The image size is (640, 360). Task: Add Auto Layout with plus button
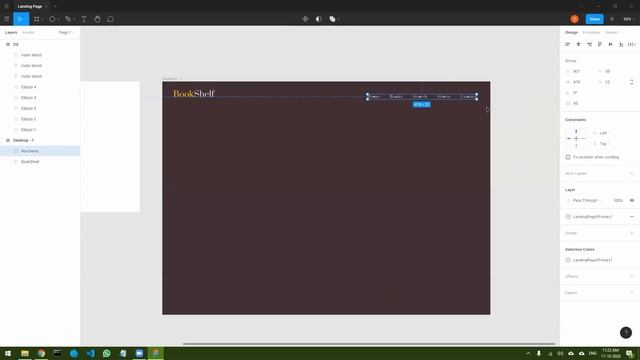pyautogui.click(x=632, y=173)
